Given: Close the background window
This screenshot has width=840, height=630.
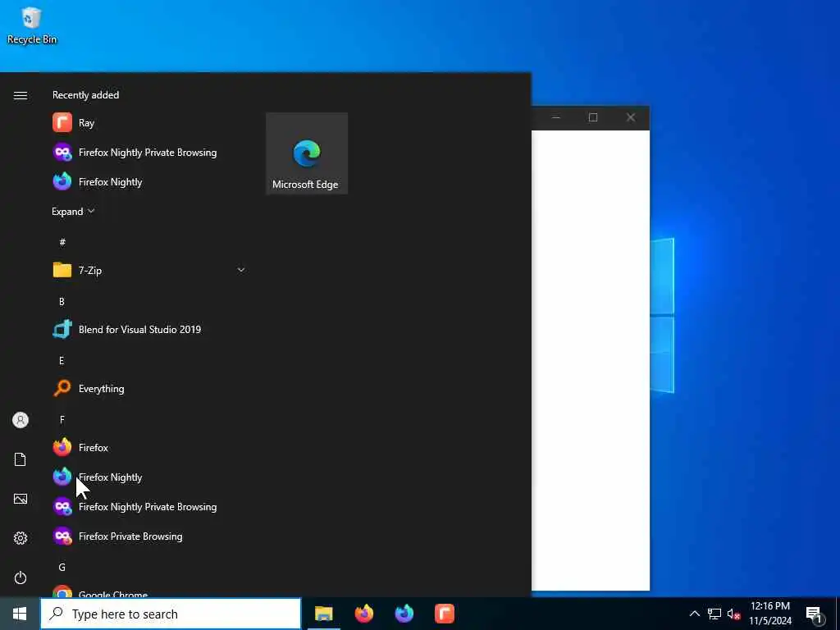Looking at the screenshot, I should tap(631, 117).
